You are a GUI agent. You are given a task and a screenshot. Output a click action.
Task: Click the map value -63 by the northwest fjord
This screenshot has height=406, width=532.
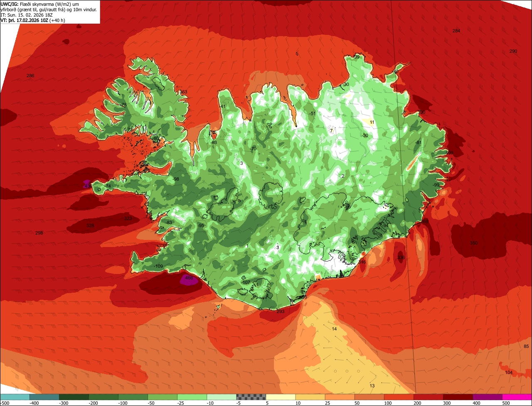(x=214, y=142)
